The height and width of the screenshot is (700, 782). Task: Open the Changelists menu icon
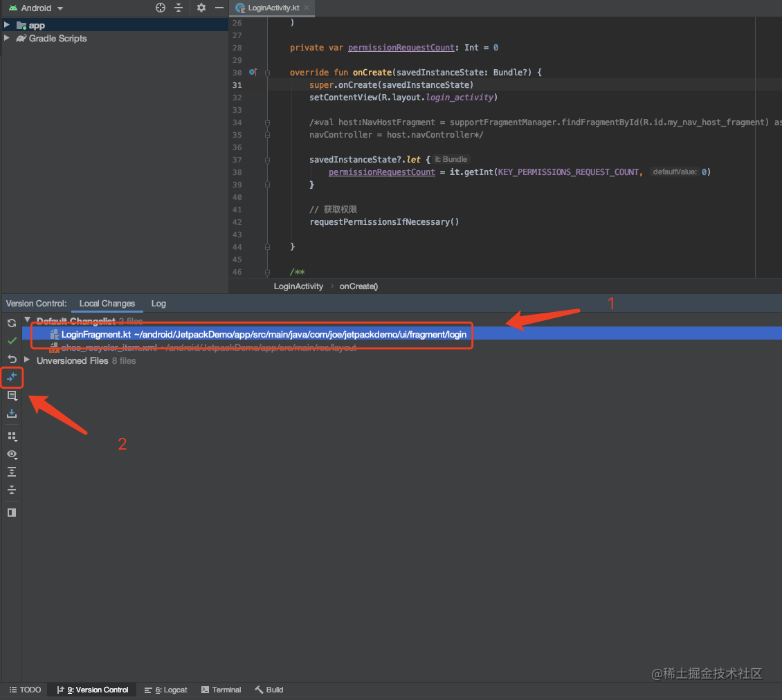[x=12, y=396]
